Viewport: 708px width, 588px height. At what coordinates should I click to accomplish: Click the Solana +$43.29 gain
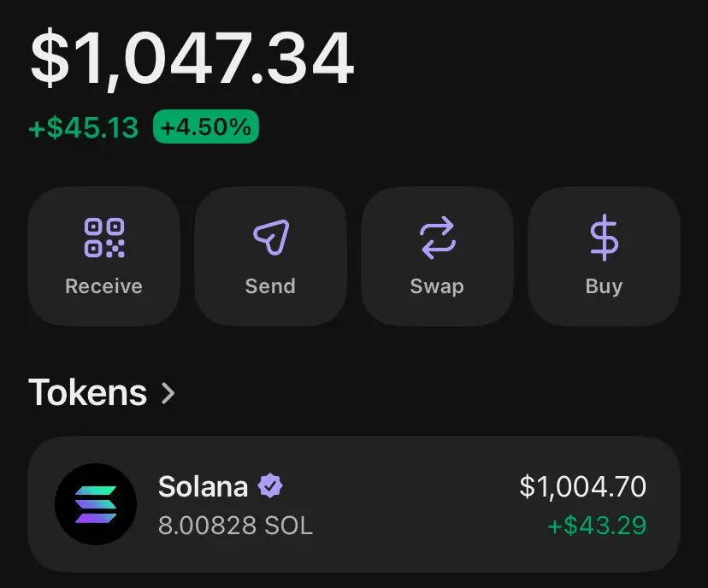point(597,525)
